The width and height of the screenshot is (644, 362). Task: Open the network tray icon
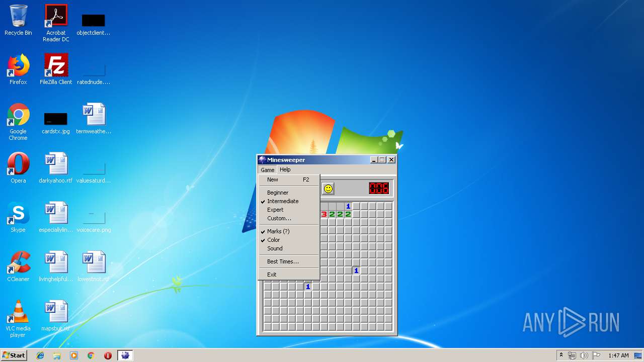tap(572, 355)
